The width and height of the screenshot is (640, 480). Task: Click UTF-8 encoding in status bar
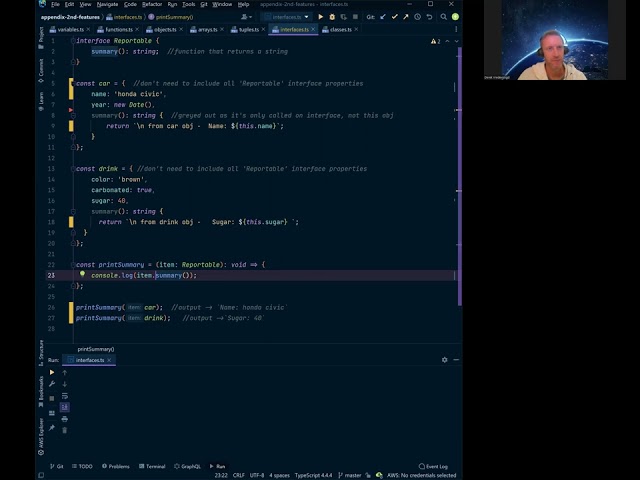click(x=257, y=475)
